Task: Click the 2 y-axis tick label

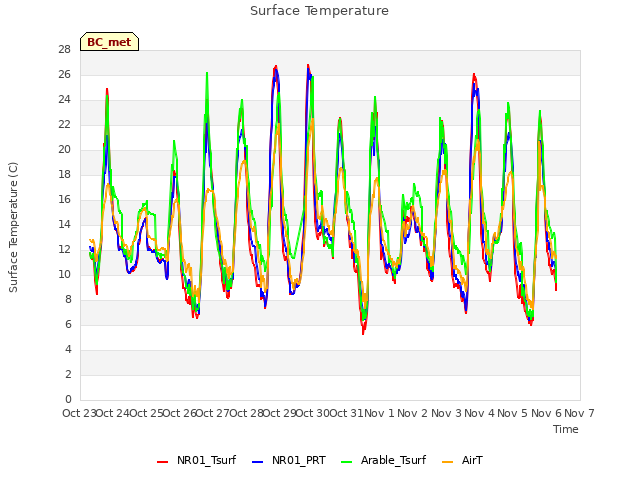Action: (68, 374)
